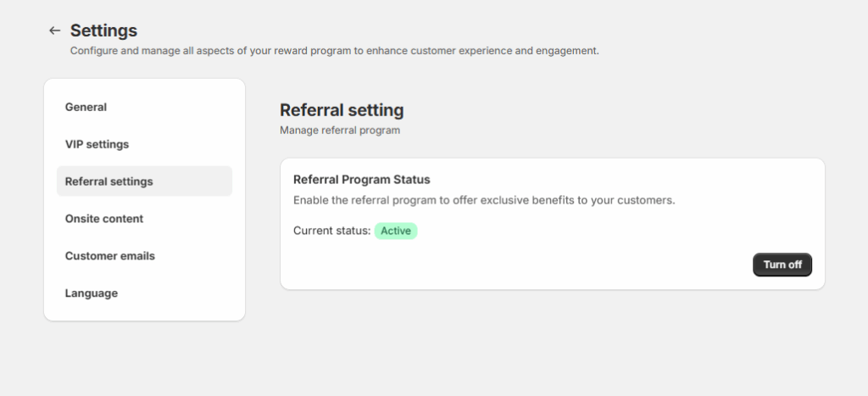868x396 pixels.
Task: Go back using the left arrow icon
Action: pos(54,31)
